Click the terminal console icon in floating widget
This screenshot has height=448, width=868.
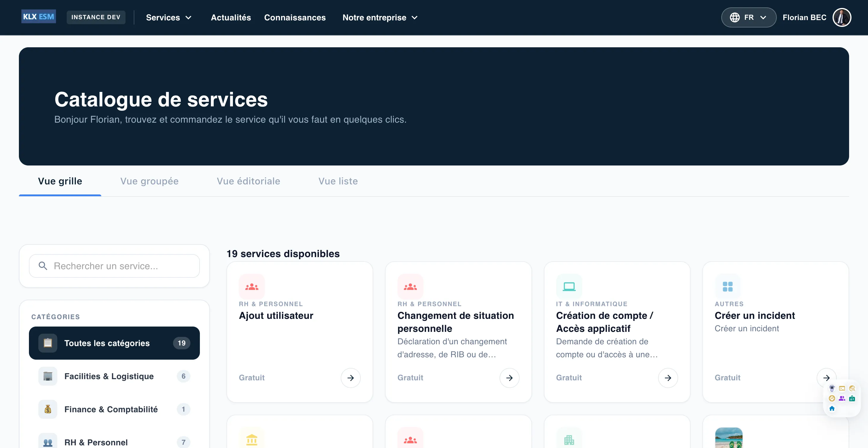pyautogui.click(x=842, y=388)
